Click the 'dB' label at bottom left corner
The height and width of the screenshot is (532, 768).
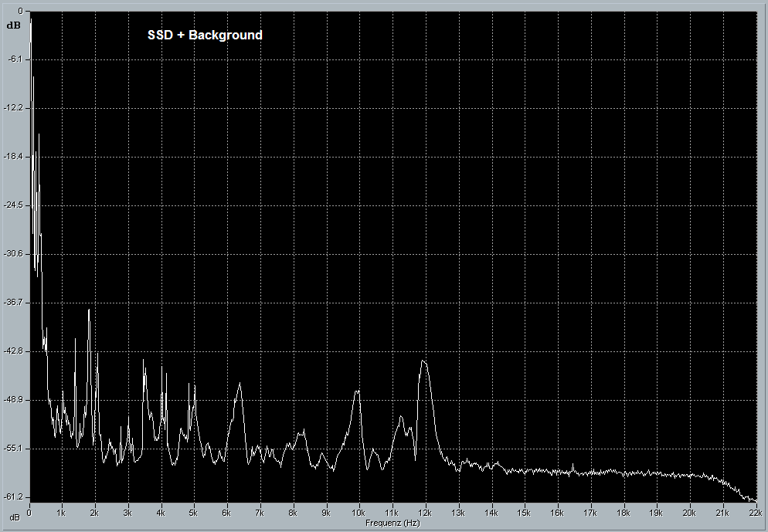(15, 518)
